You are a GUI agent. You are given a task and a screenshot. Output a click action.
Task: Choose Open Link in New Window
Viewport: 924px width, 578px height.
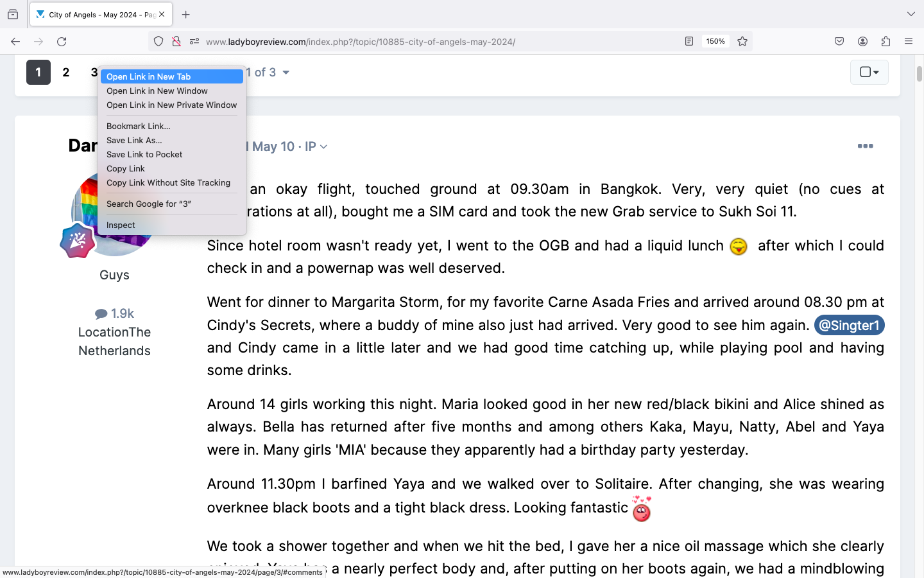(172, 91)
